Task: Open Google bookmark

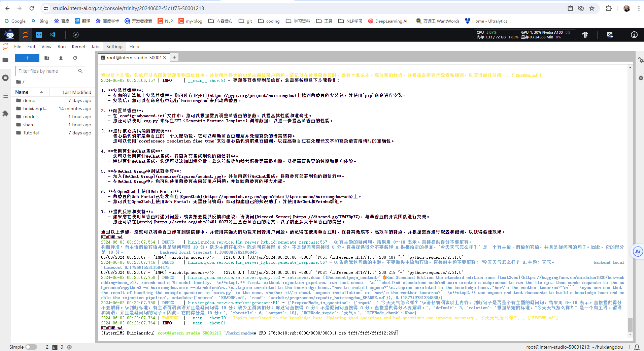Action: tap(15, 21)
